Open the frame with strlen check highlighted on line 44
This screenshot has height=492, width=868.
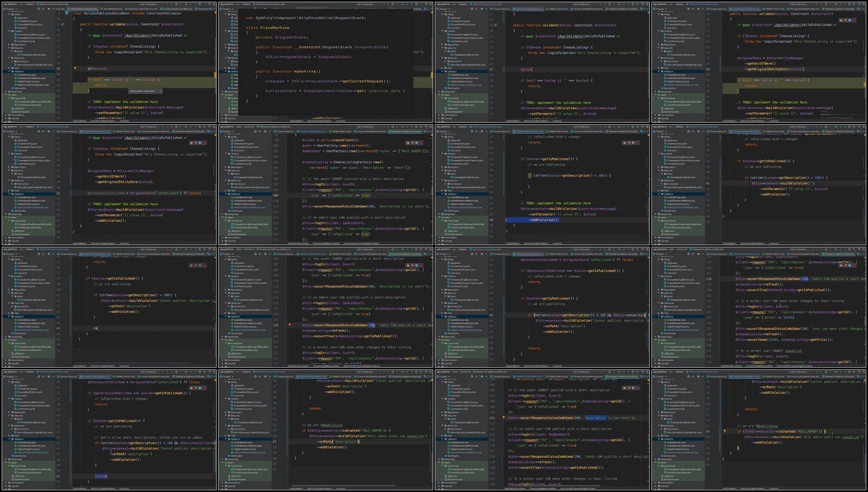pos(542,307)
